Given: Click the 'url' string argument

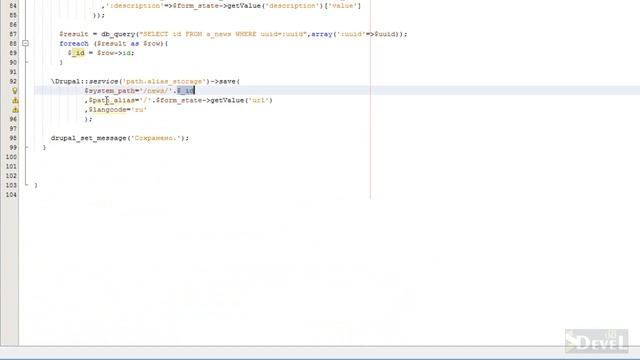Looking at the screenshot, I should 258,100.
